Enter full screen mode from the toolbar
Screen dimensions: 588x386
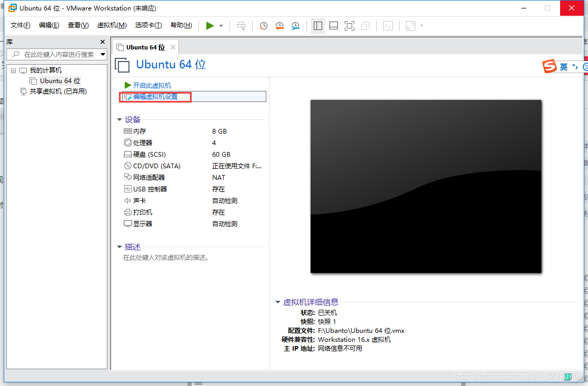349,25
